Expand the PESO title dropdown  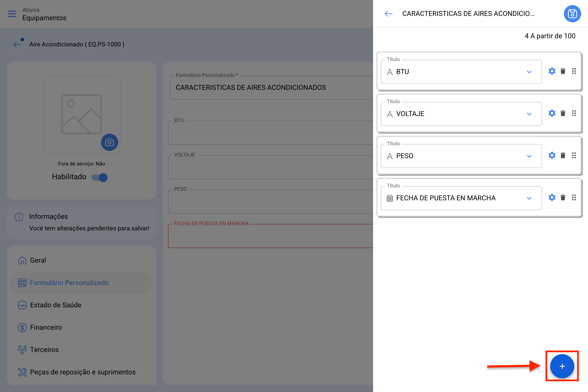529,156
